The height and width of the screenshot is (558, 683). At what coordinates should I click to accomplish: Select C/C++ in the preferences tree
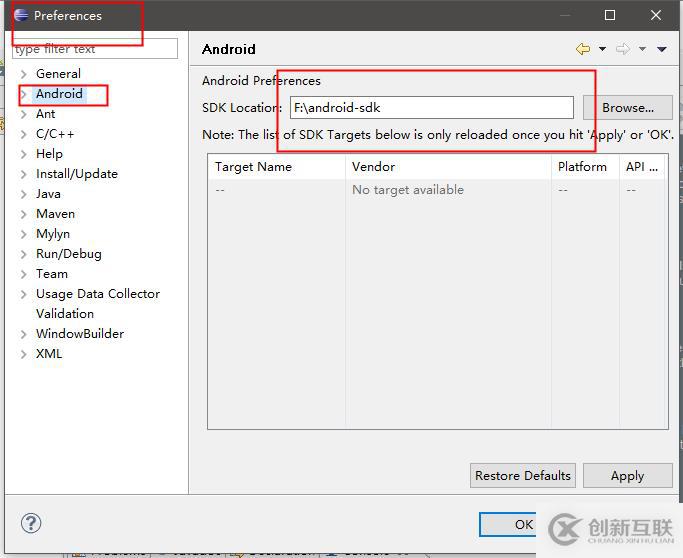55,134
